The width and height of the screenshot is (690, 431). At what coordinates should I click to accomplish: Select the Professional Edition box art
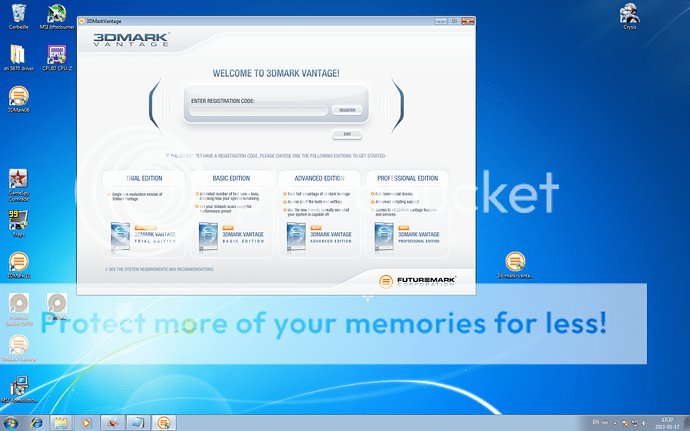click(x=385, y=236)
